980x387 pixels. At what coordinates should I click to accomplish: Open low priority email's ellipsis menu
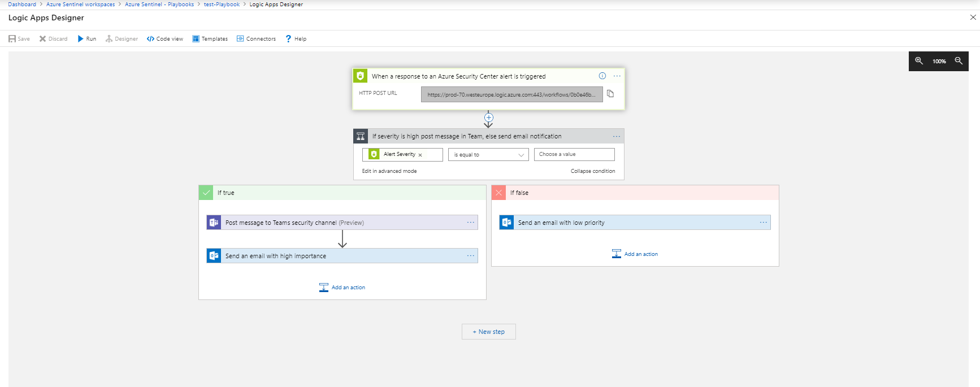click(764, 223)
